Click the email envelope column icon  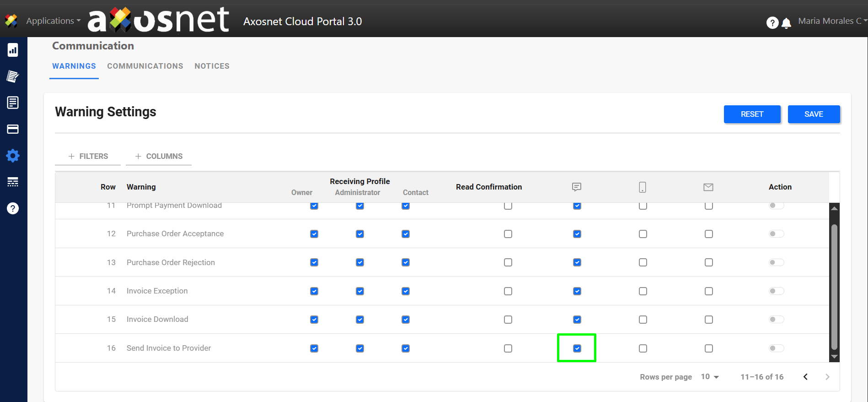tap(708, 187)
